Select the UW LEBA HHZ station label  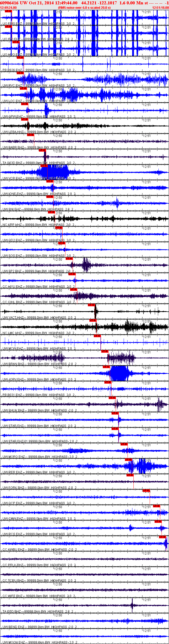[39, 132]
